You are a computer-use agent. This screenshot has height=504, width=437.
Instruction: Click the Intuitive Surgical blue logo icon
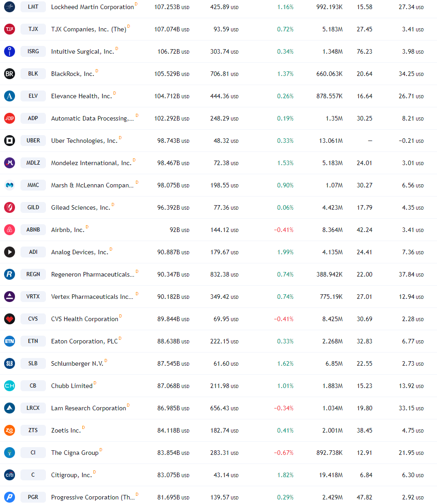point(10,51)
